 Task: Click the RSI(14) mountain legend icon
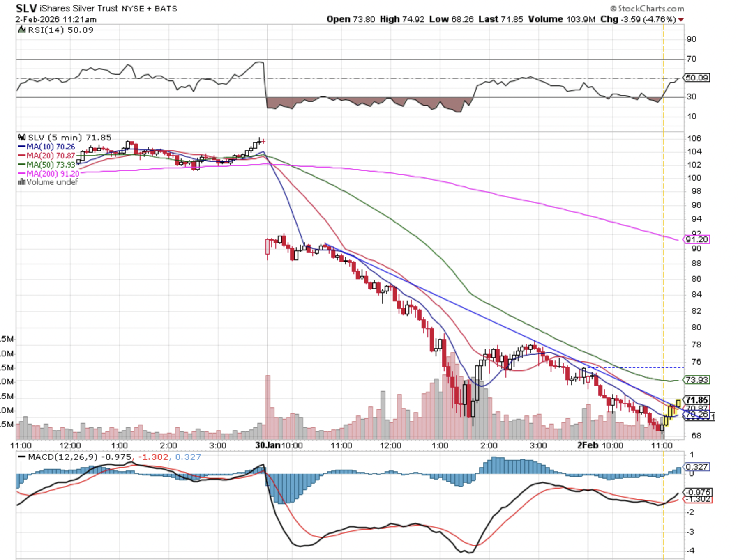(22, 30)
